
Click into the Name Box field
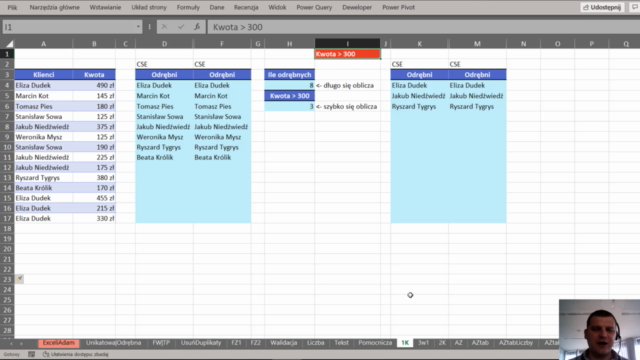tap(69, 27)
